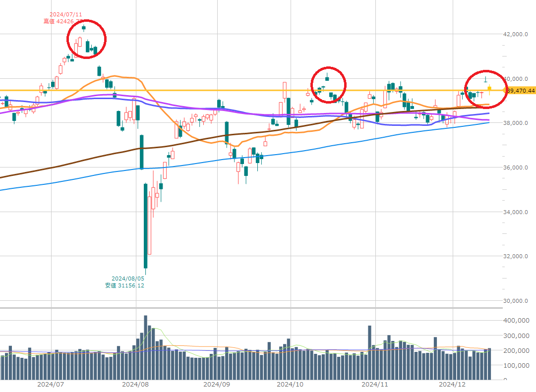Image resolution: width=536 pixels, height=392 pixels.
Task: Click the red circle marking October 2024 candles
Action: click(x=328, y=84)
